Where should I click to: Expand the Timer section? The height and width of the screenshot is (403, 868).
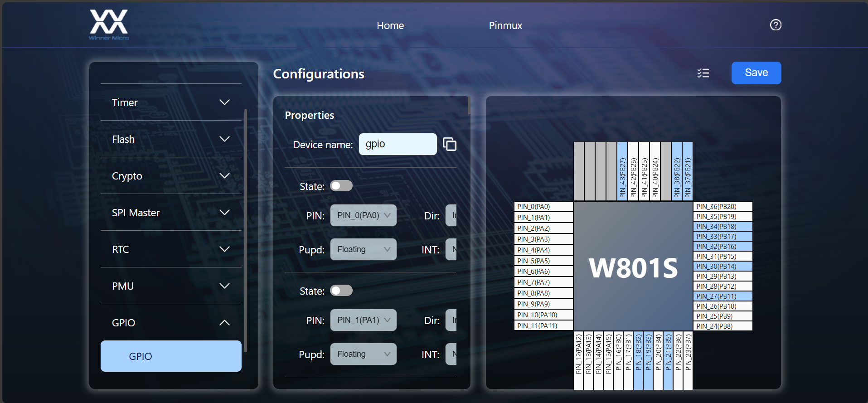point(171,102)
